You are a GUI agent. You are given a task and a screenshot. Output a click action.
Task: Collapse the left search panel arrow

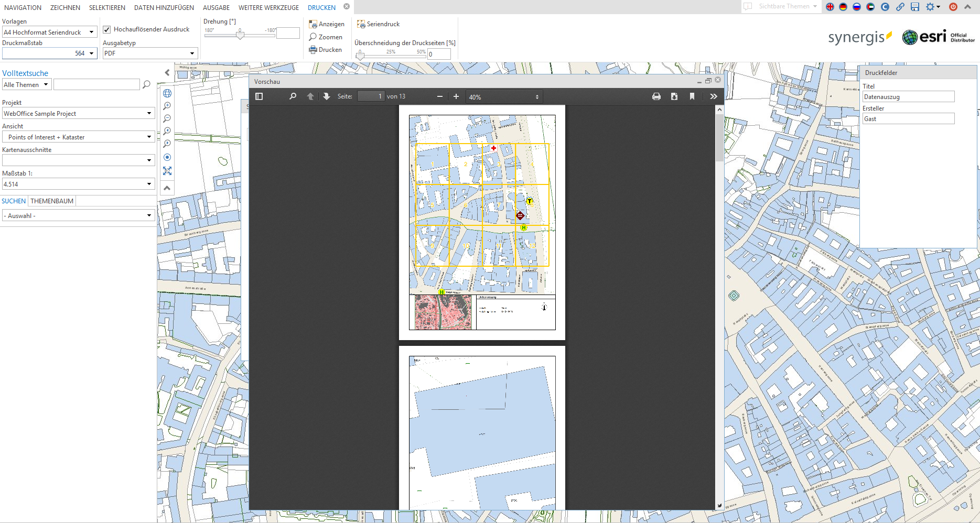click(167, 73)
